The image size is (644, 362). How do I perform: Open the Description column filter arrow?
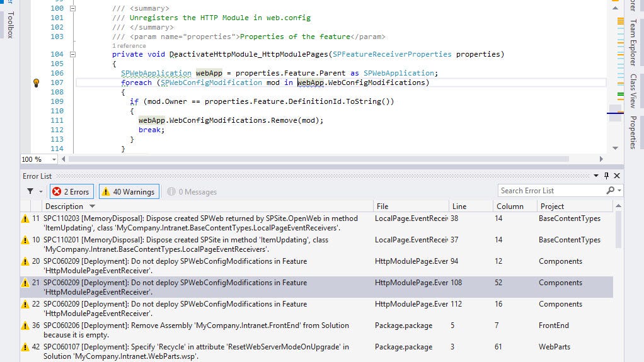(x=92, y=206)
